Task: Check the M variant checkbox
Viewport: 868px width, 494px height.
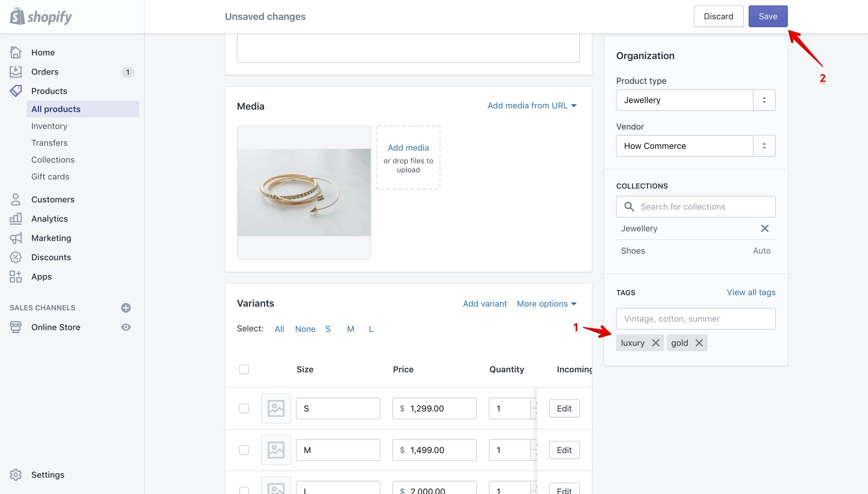Action: pyautogui.click(x=244, y=450)
